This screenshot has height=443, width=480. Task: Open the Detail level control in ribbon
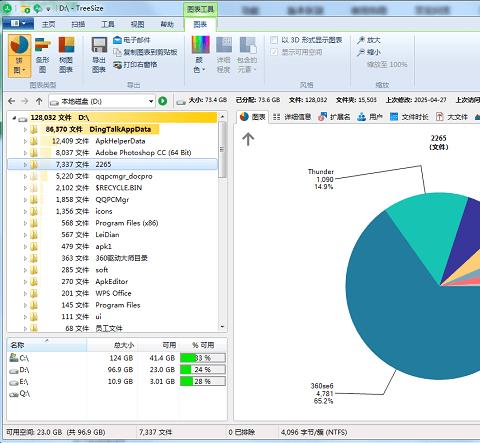[224, 55]
